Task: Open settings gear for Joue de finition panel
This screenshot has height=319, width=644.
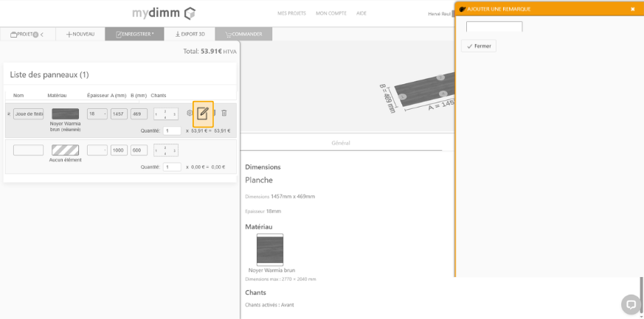Action: 190,113
